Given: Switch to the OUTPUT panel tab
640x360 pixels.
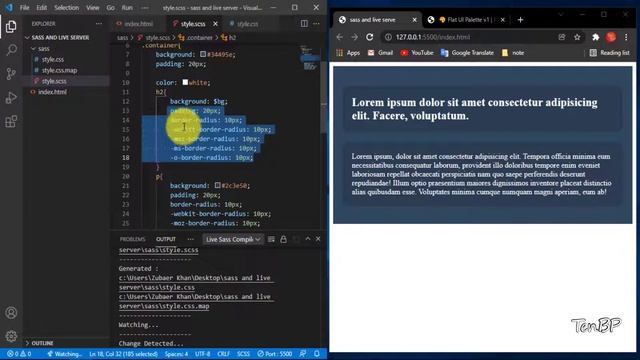Looking at the screenshot, I should pyautogui.click(x=166, y=239).
